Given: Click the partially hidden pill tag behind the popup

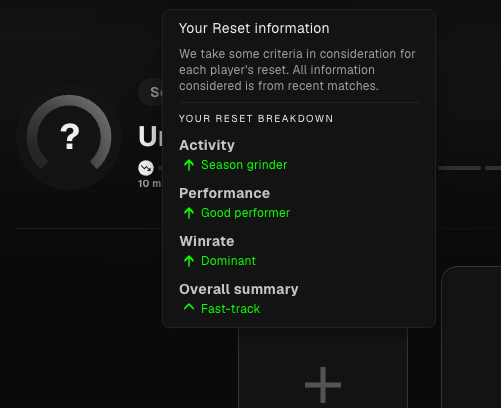Looking at the screenshot, I should tap(151, 92).
